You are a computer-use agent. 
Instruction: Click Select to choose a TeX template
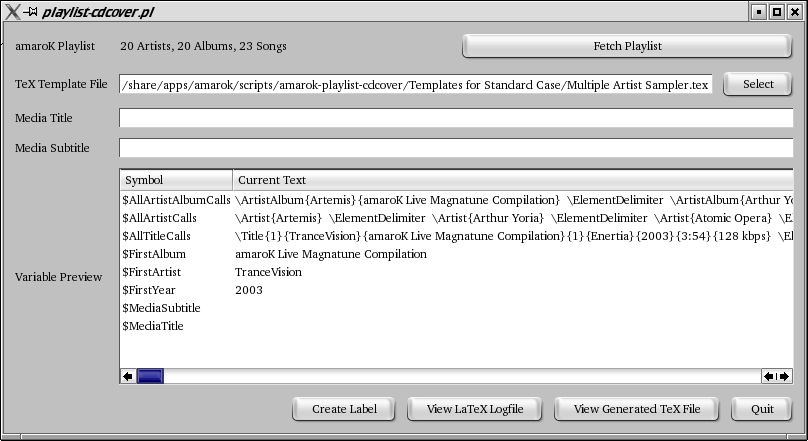click(758, 84)
